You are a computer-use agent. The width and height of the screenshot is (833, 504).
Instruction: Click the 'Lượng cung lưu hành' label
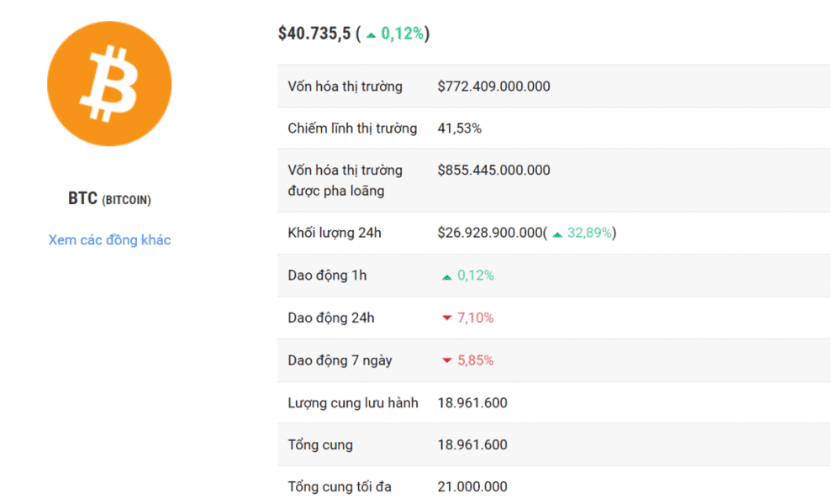tap(353, 402)
